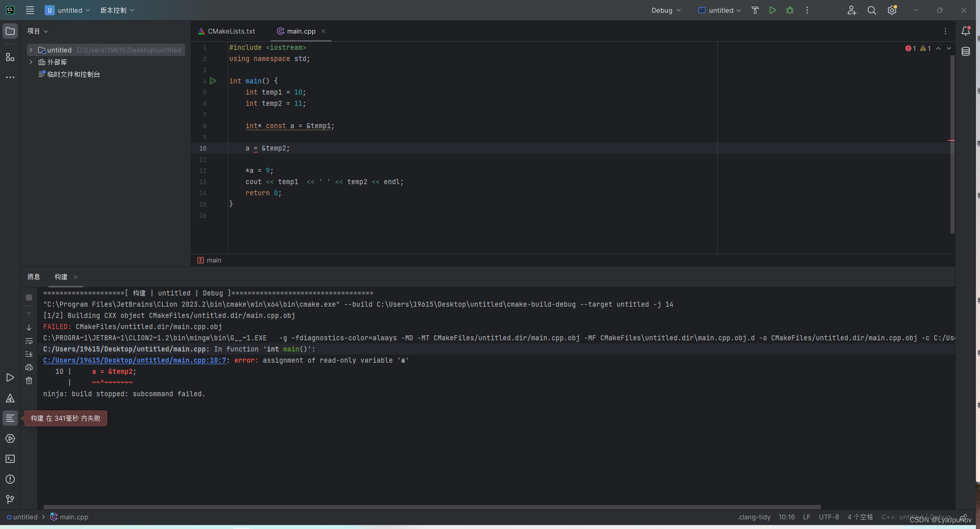Show more tool windows ellipsis
Viewport: 980px width, 529px height.
point(10,77)
